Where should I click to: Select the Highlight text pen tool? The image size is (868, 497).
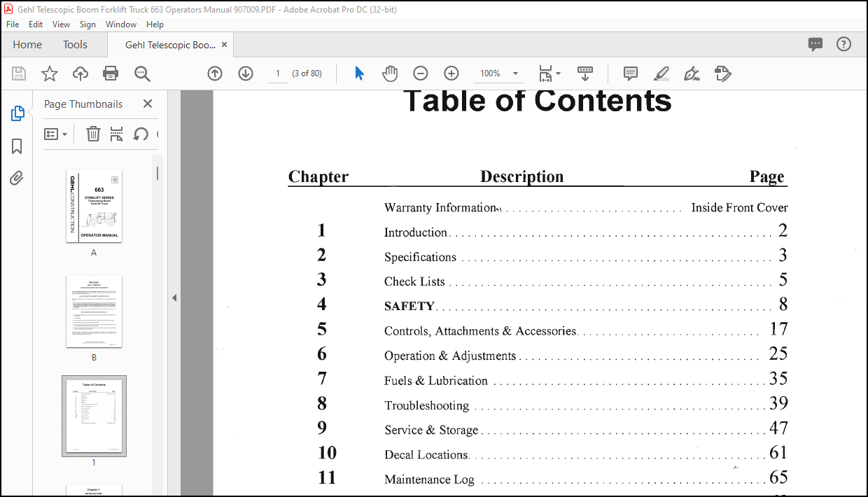[661, 73]
